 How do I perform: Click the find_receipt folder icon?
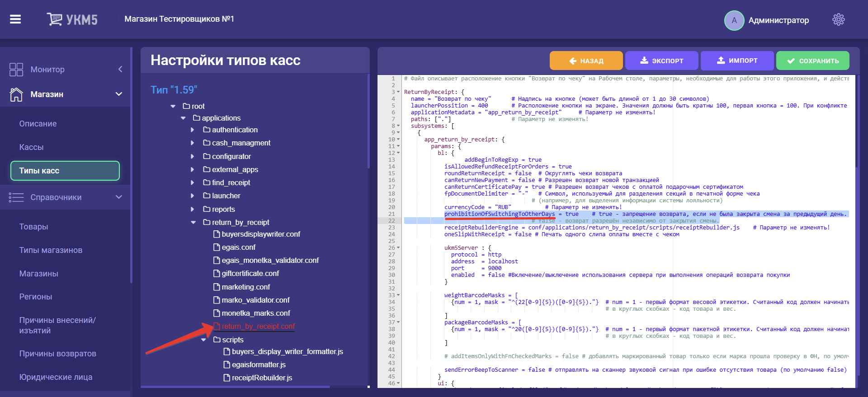(207, 182)
